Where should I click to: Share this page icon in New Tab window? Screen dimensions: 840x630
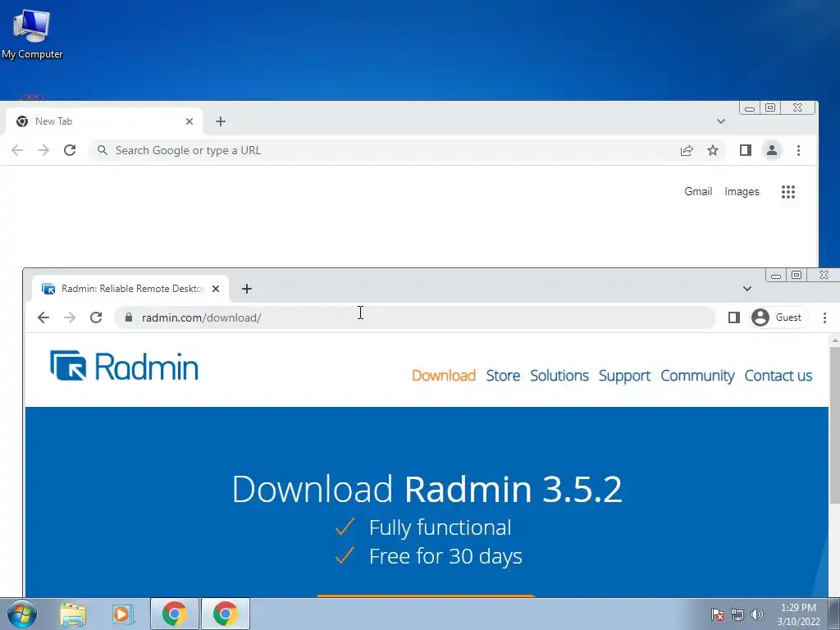point(687,151)
